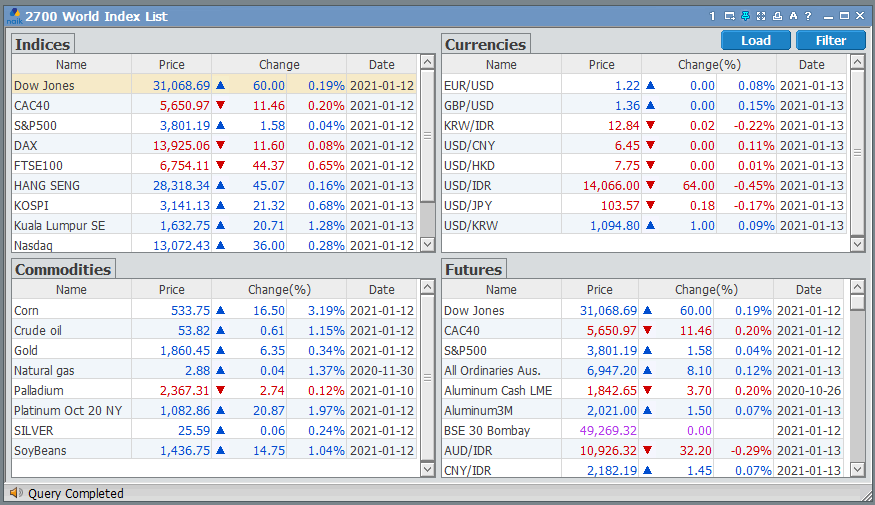Click the speaker icon in status bar
Image resolution: width=875 pixels, height=505 pixels.
point(15,493)
